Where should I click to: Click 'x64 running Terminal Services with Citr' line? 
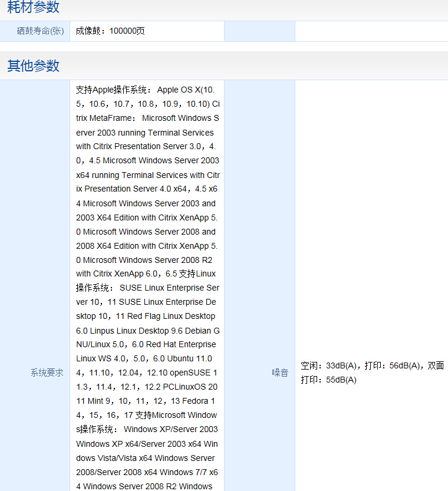point(148,175)
